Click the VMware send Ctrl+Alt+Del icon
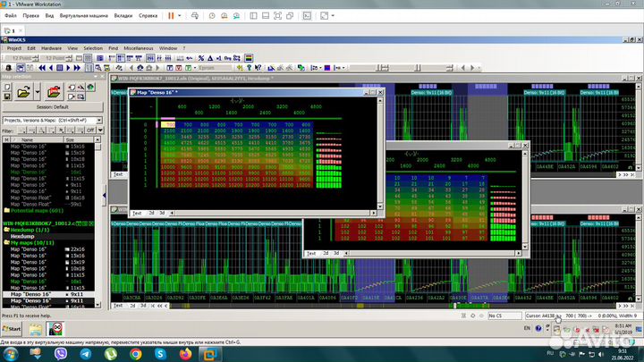644x362 pixels. coord(195,15)
